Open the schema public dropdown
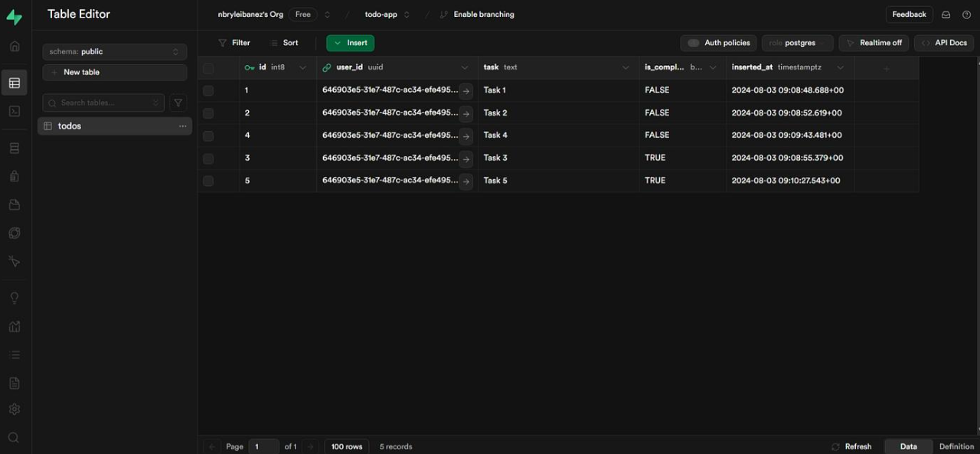This screenshot has height=454, width=980. [115, 51]
